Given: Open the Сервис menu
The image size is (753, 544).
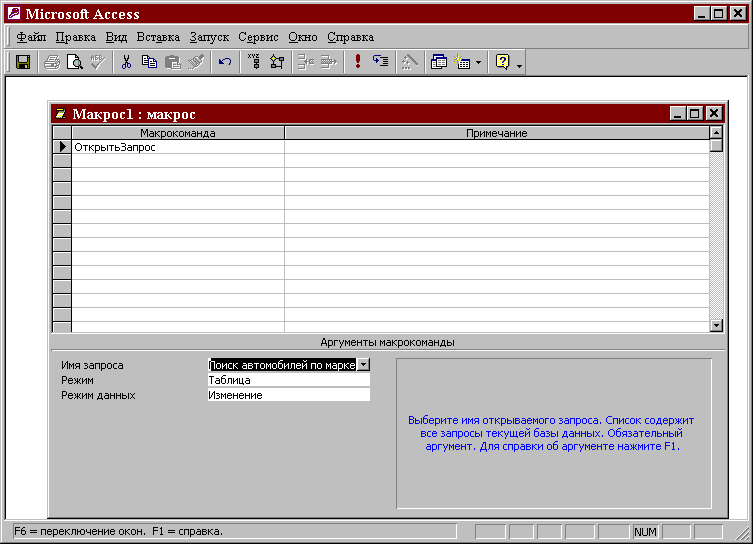Looking at the screenshot, I should (x=258, y=37).
